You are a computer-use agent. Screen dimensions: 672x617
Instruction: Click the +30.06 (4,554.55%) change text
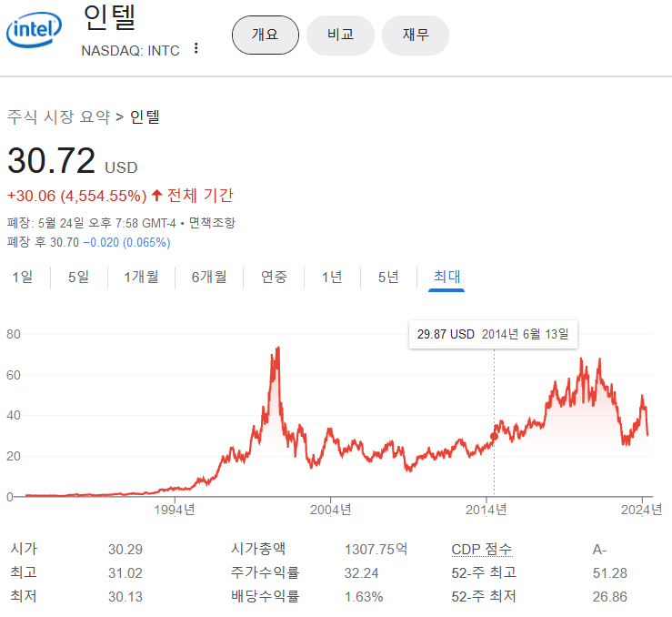pos(77,196)
